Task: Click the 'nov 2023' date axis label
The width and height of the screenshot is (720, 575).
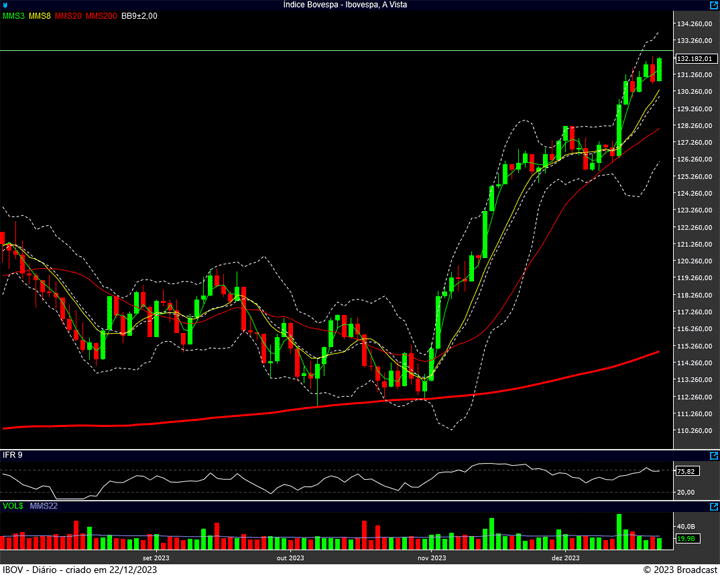Action: 431,558
